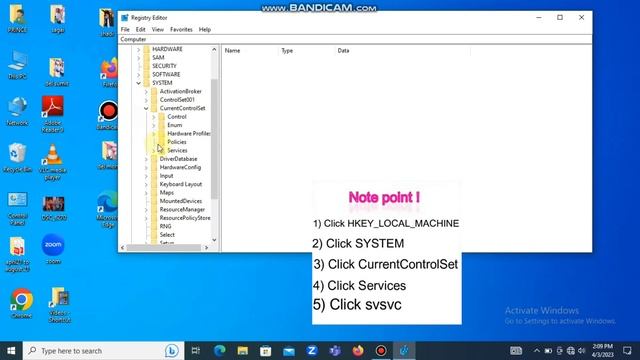Open notification center icon
This screenshot has height=360, width=640.
627,351
